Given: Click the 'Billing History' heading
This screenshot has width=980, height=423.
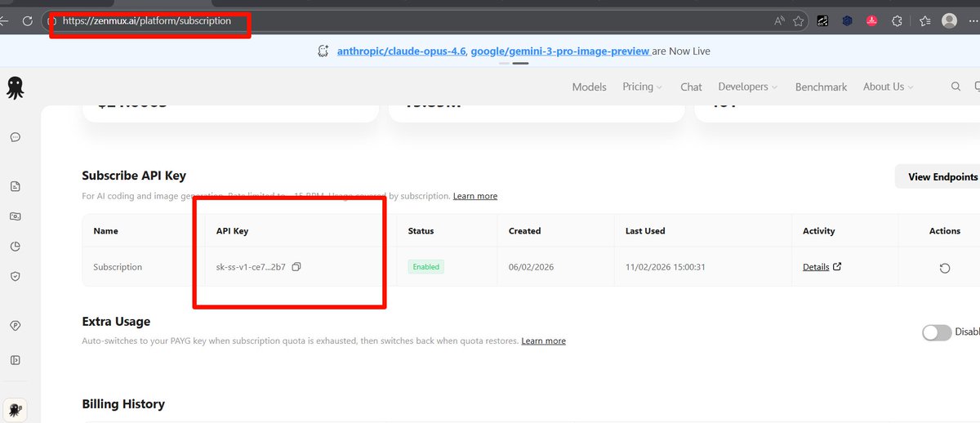Looking at the screenshot, I should [x=123, y=403].
